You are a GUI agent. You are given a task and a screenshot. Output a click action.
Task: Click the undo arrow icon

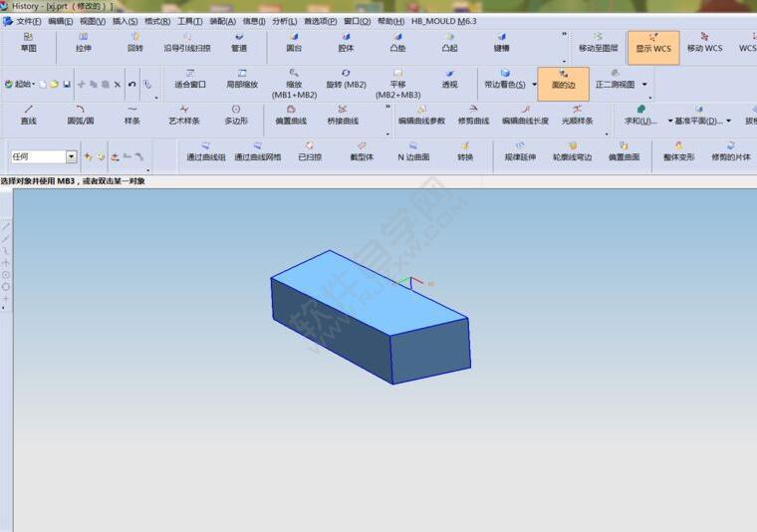(131, 84)
